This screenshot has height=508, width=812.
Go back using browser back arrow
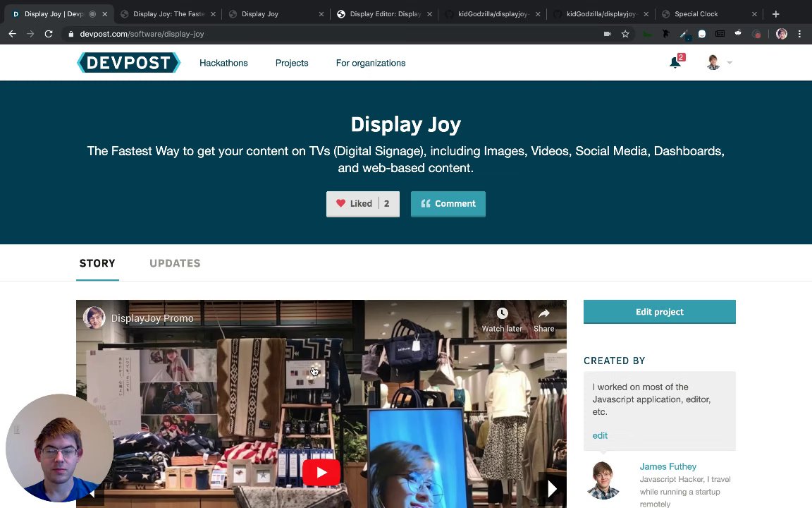(x=13, y=34)
